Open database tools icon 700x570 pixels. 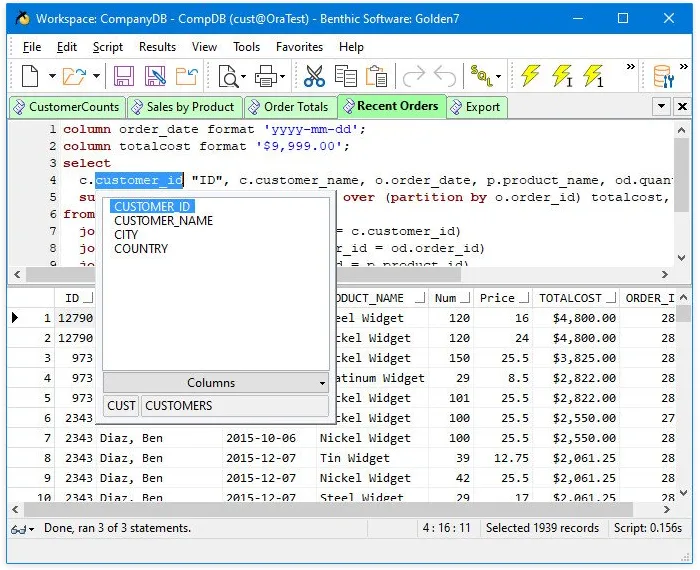(663, 76)
